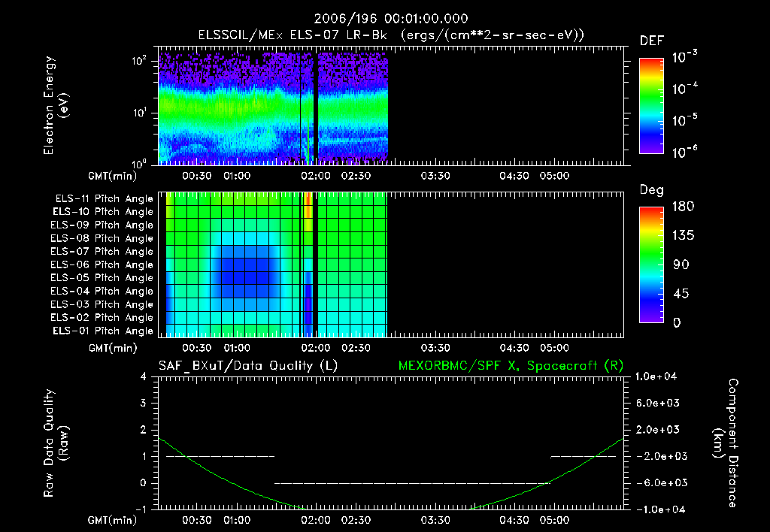The width and height of the screenshot is (770, 532).
Task: Click the 'ELS-01 Pitch Angle' row label
Action: (x=103, y=331)
